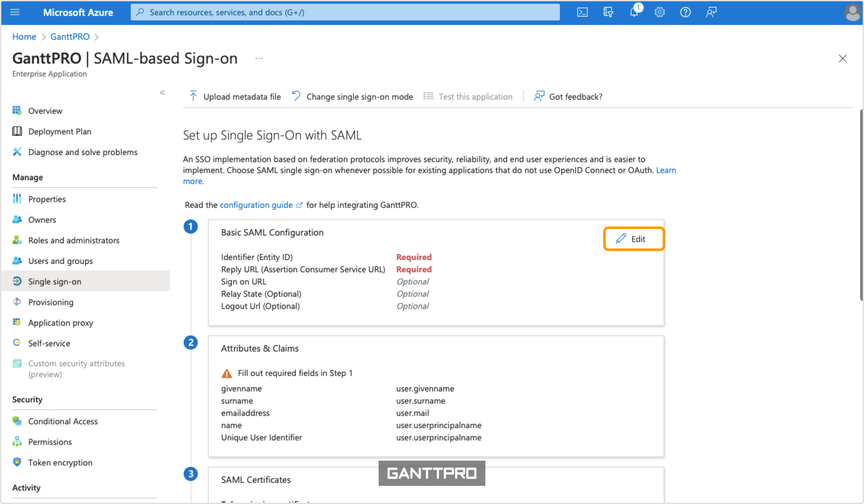
Task: Click Test this application
Action: point(468,97)
